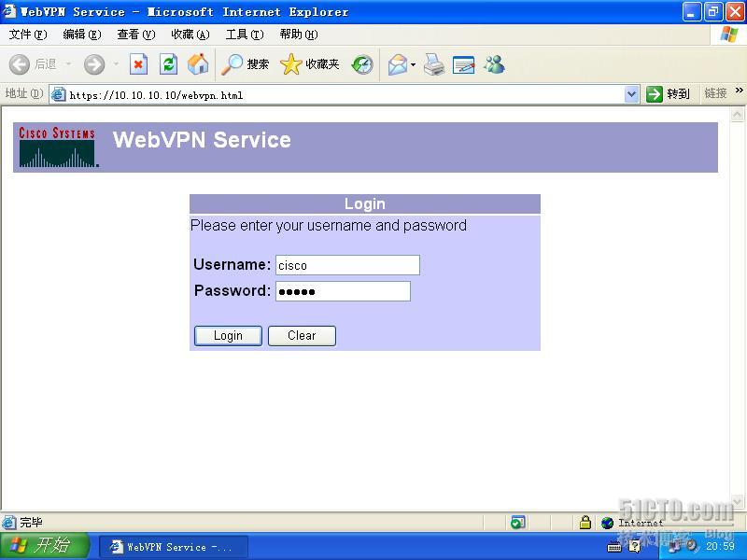Open the 帮助(H) Help menu
747x560 pixels.
tap(299, 35)
